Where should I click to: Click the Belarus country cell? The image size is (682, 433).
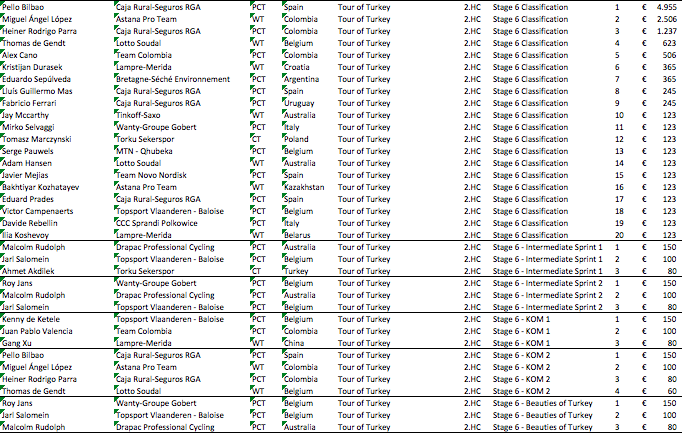point(297,235)
